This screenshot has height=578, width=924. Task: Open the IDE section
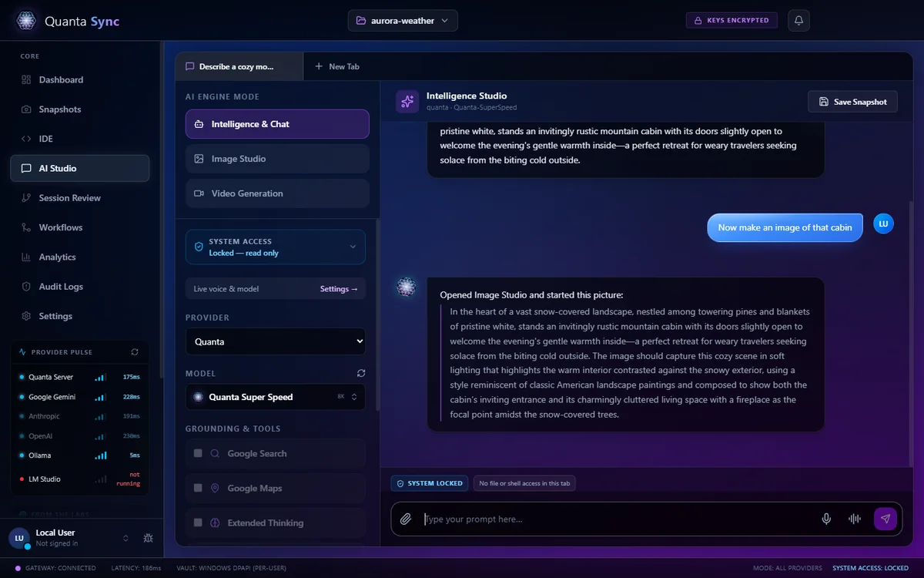tap(80, 139)
